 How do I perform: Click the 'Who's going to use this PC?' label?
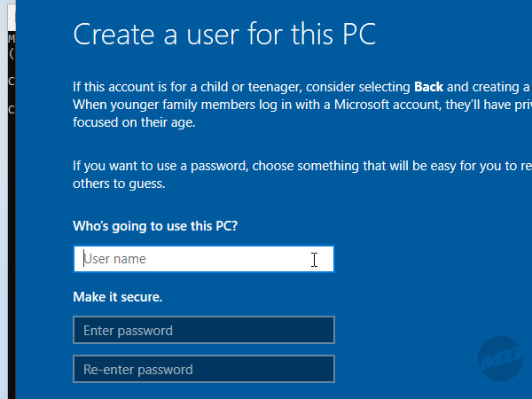click(154, 225)
